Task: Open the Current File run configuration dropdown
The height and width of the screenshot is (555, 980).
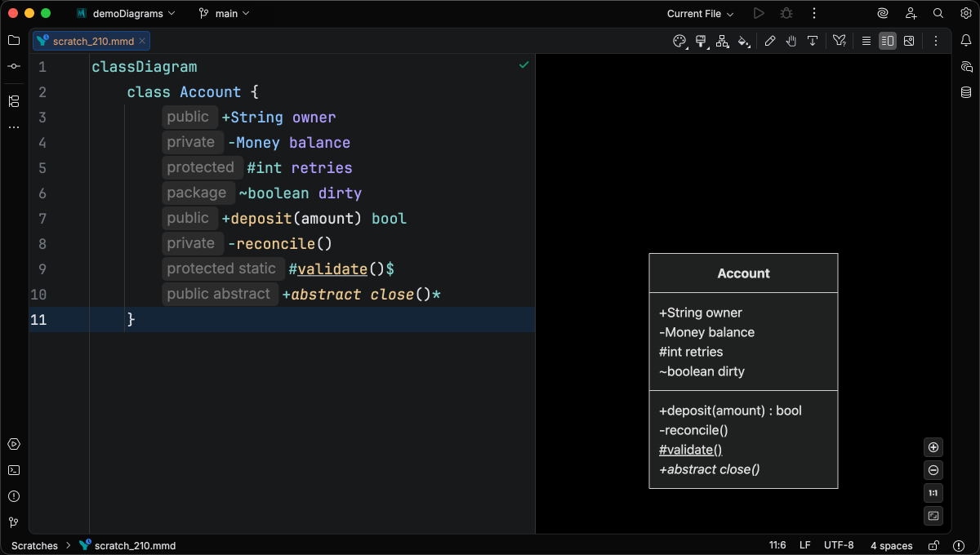Action: [700, 13]
